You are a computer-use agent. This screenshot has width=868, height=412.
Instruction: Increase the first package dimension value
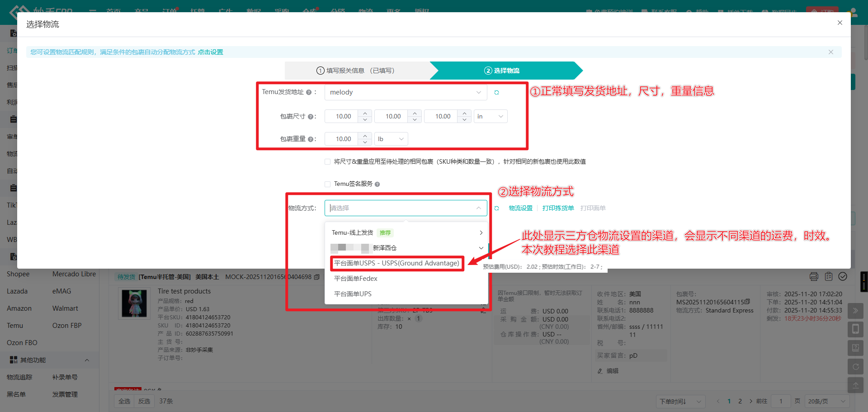[365, 113]
